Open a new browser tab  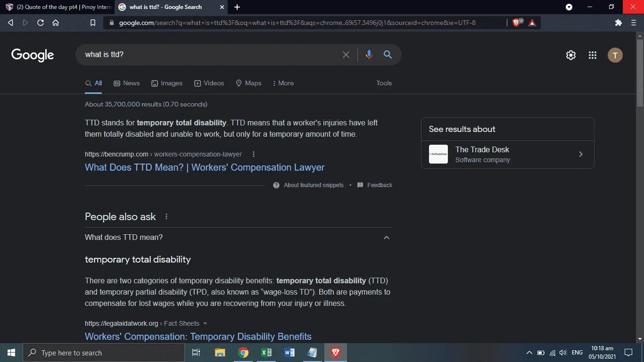point(237,7)
